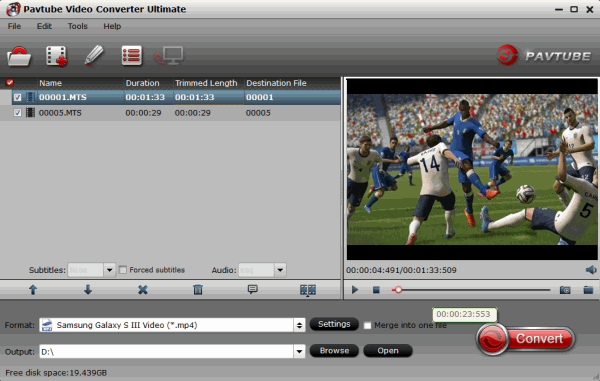The height and width of the screenshot is (381, 600).
Task: Open the Output path dropdown arrow
Action: pos(299,352)
